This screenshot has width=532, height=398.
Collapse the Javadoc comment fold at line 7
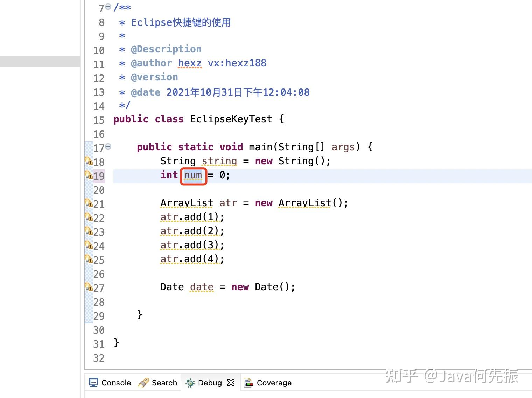[108, 7]
